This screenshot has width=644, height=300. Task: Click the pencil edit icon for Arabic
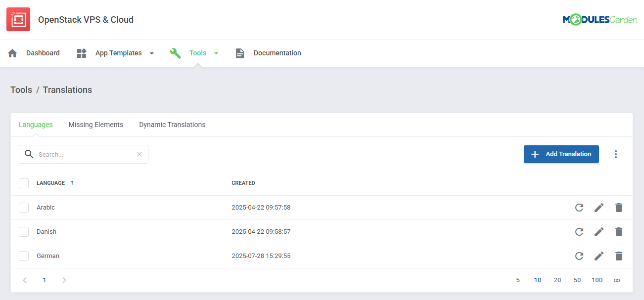pyautogui.click(x=599, y=208)
